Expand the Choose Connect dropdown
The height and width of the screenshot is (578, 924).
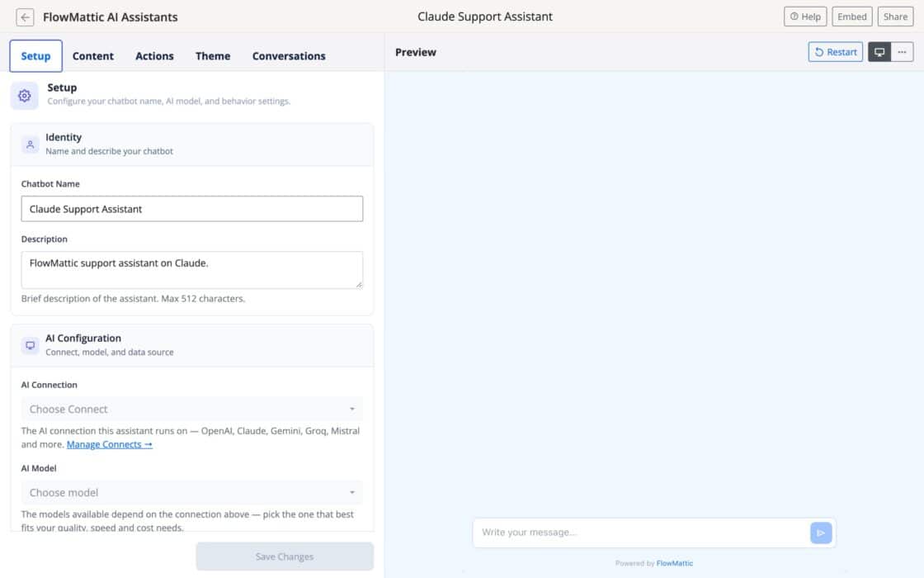coord(192,410)
